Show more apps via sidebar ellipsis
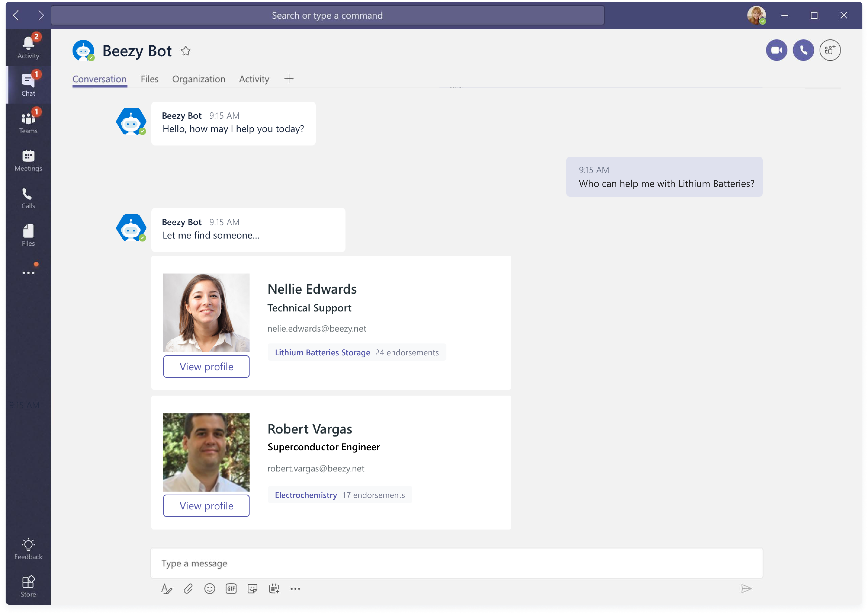 pos(28,272)
